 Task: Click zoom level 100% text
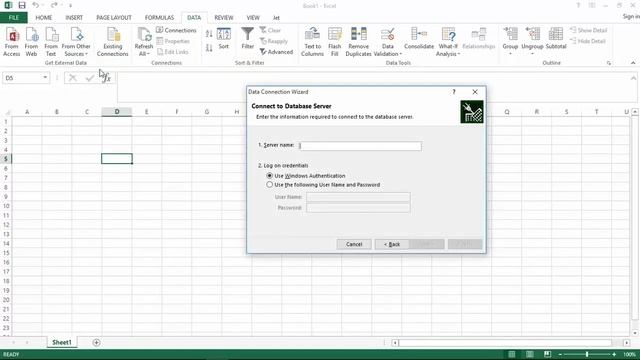point(629,354)
